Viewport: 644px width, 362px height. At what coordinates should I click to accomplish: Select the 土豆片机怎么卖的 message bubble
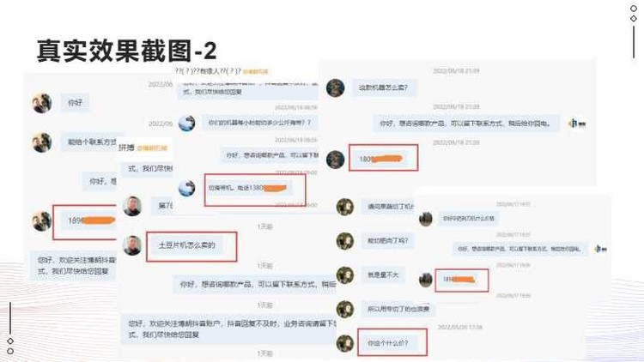tap(187, 245)
